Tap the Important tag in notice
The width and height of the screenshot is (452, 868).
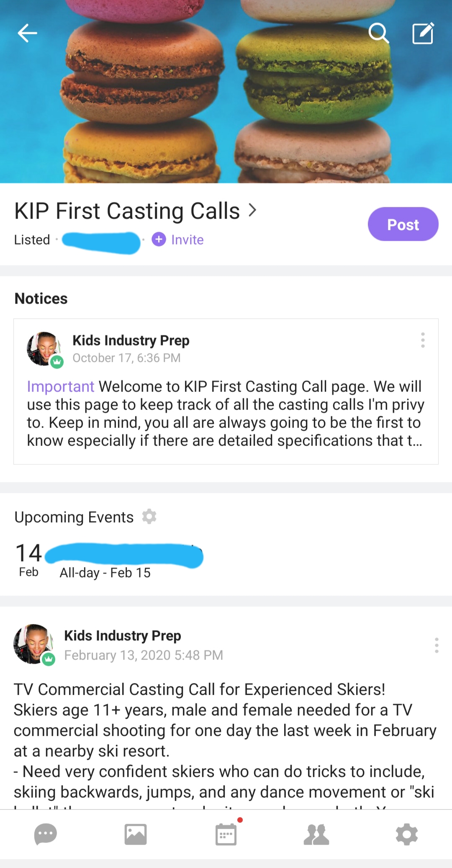pos(61,386)
